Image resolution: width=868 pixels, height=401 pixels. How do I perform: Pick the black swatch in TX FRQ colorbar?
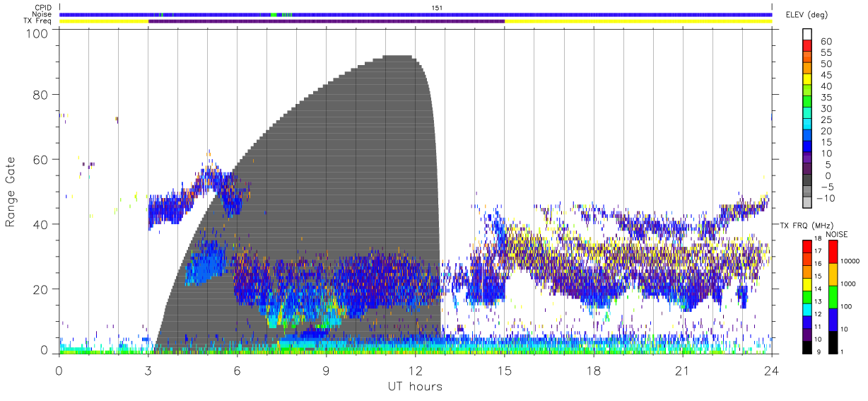pos(807,347)
